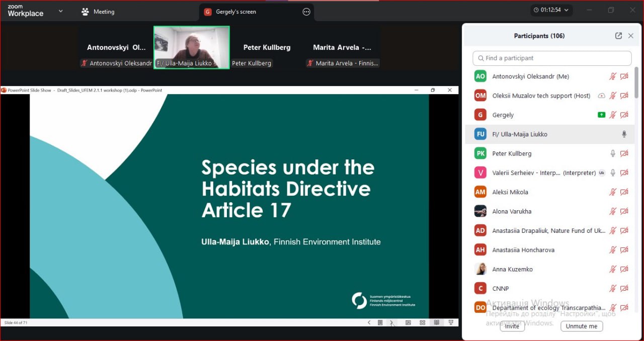Click Anastasiia Honcharova's camera-off icon
This screenshot has height=341, width=644.
[x=624, y=250]
